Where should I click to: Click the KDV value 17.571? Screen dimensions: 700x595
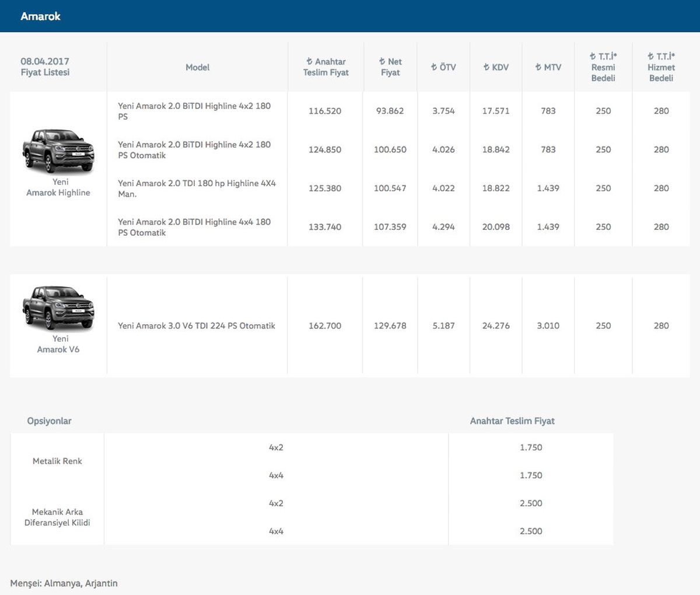coord(496,111)
